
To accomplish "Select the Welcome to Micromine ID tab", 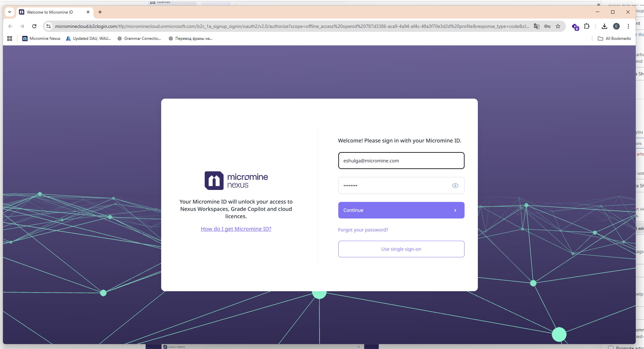I will (50, 12).
